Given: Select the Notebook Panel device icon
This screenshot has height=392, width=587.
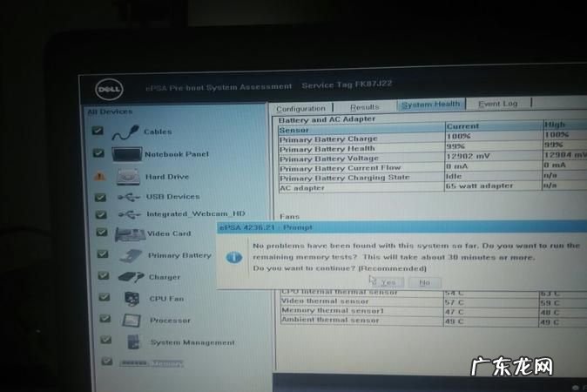Looking at the screenshot, I should 126,154.
